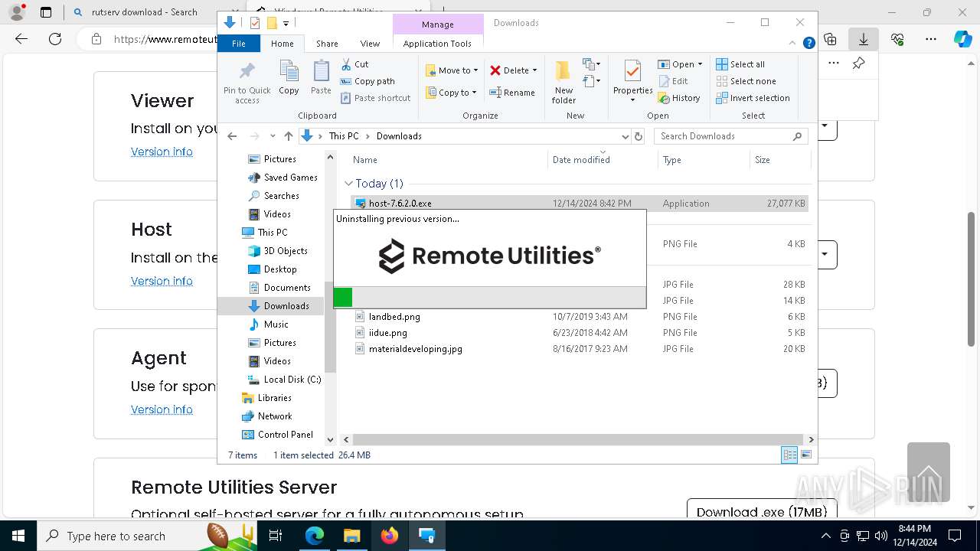Select the Home ribbon tab
980x551 pixels.
pos(282,44)
